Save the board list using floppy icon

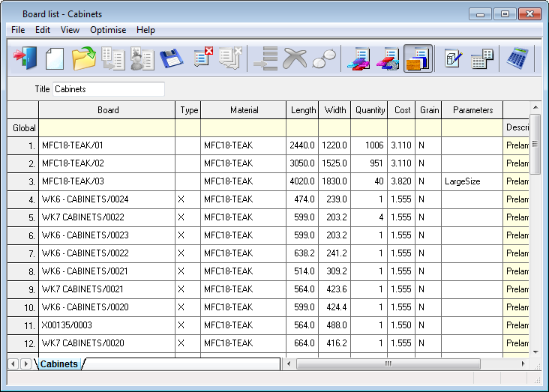coord(172,58)
